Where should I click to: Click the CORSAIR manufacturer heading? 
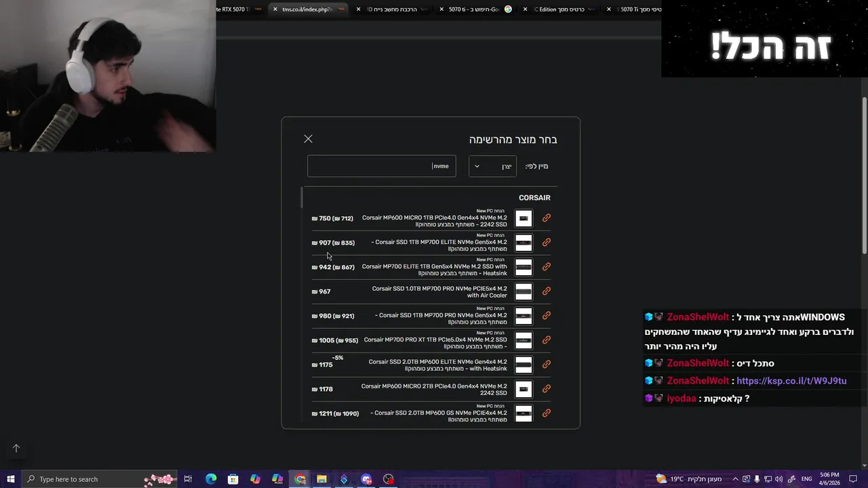coord(534,198)
